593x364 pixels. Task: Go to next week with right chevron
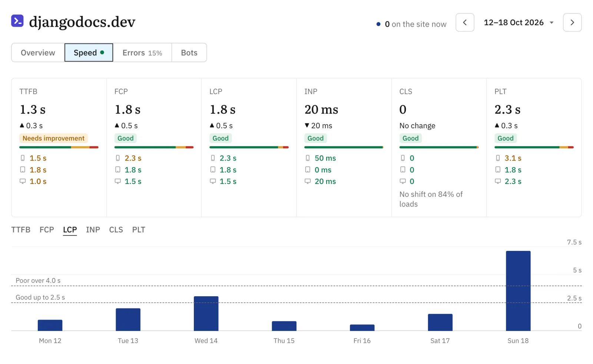(x=572, y=23)
